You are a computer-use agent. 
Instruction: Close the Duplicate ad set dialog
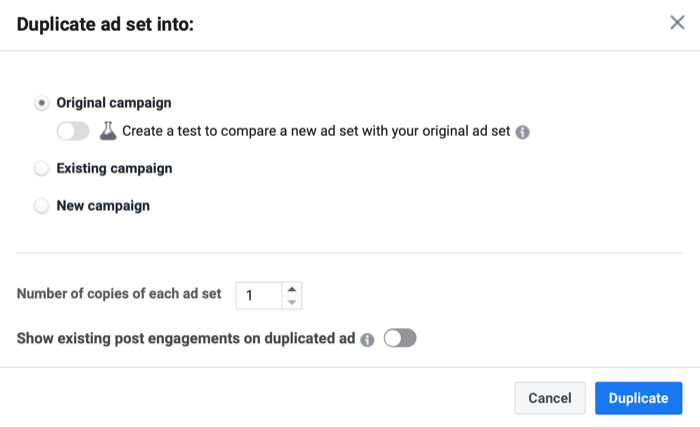[677, 22]
